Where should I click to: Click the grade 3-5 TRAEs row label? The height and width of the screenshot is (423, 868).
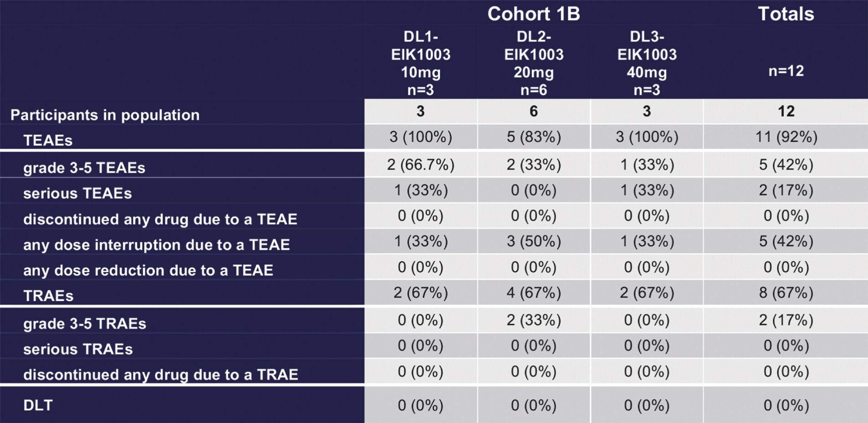[85, 323]
